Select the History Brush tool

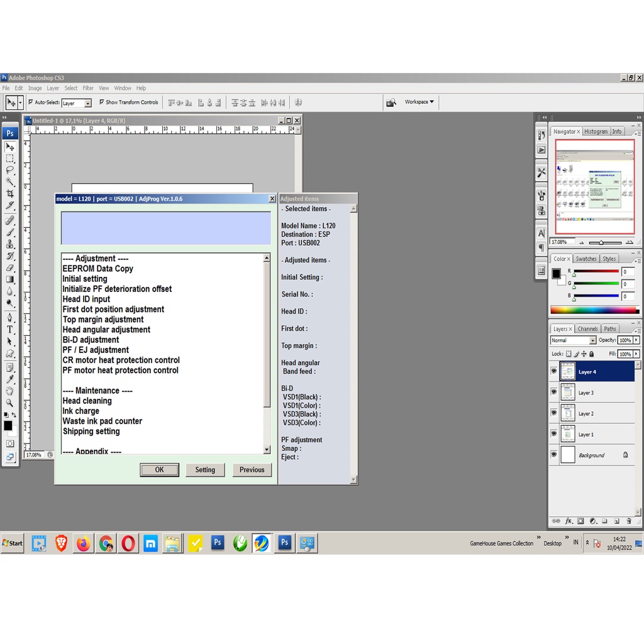[x=10, y=256]
